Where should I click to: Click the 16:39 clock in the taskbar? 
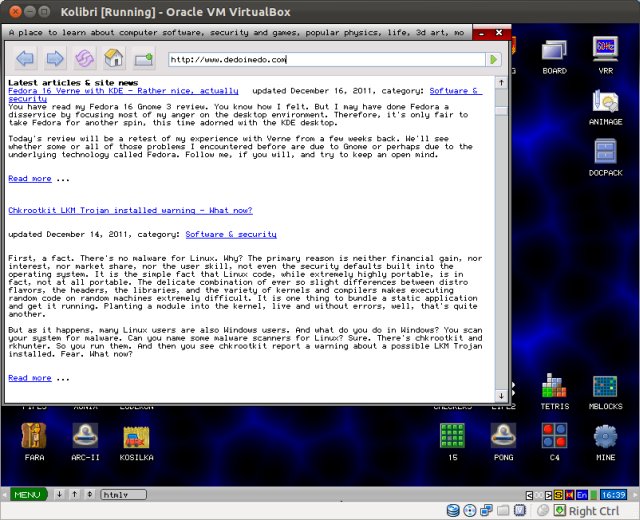614,494
